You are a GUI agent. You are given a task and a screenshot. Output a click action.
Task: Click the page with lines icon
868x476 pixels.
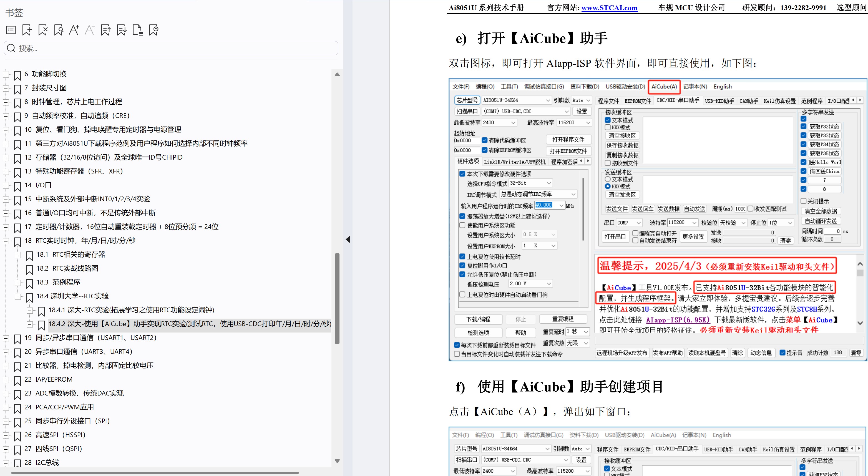pos(137,30)
